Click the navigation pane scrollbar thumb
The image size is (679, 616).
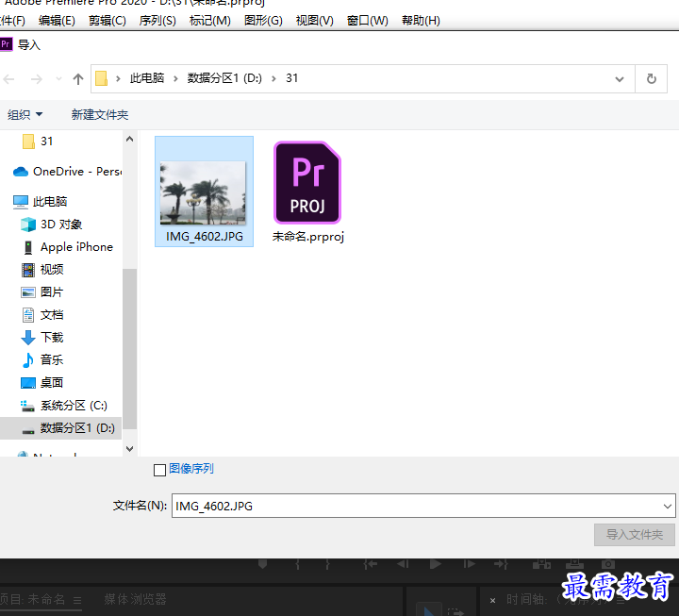point(129,349)
